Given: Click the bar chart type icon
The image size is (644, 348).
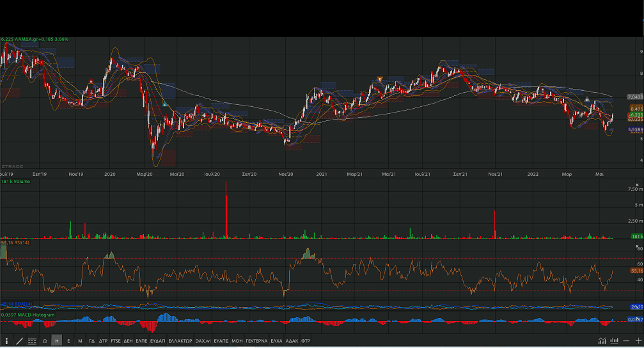Looking at the screenshot, I should point(615,341).
